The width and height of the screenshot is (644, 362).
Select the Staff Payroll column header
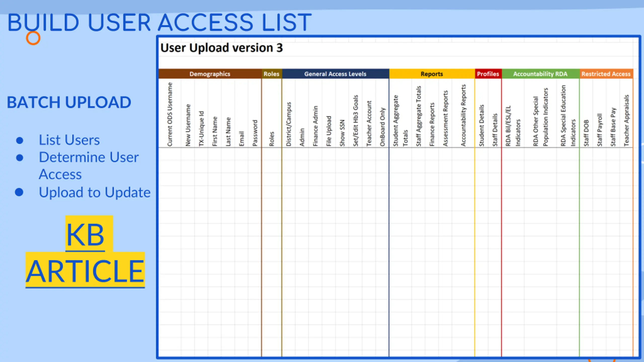point(600,130)
